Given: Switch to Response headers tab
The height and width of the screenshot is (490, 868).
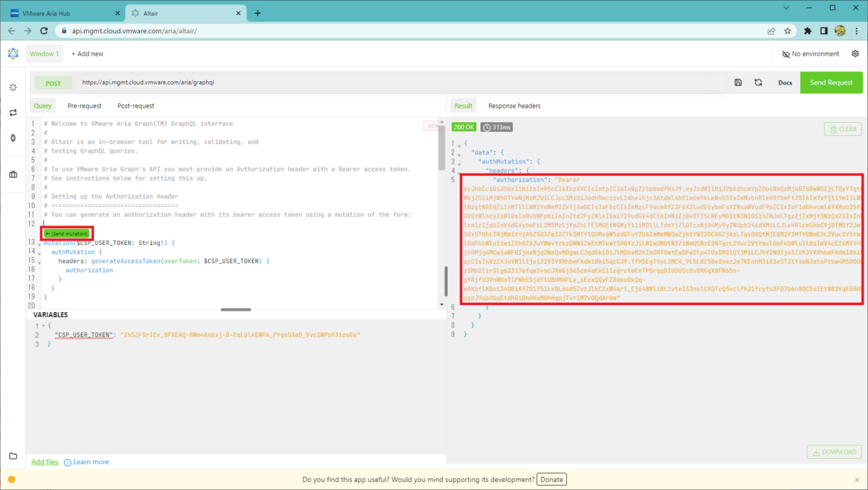Looking at the screenshot, I should (514, 106).
